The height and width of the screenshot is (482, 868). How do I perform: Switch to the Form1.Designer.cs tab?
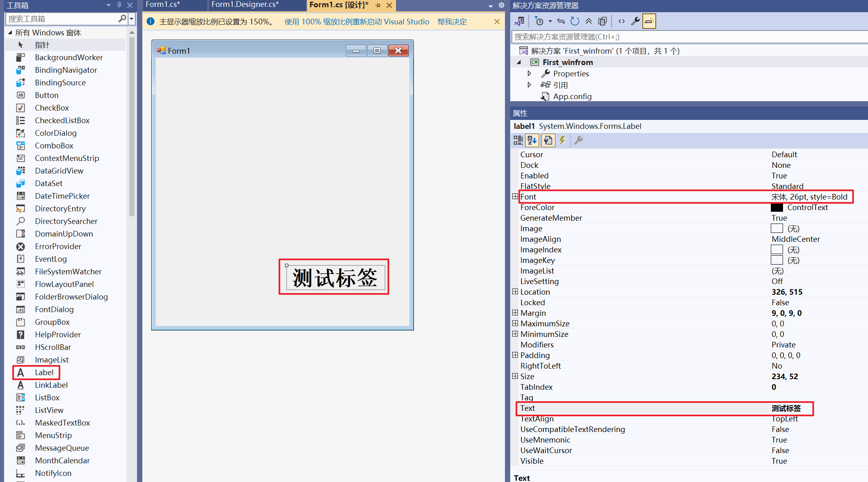tap(245, 5)
